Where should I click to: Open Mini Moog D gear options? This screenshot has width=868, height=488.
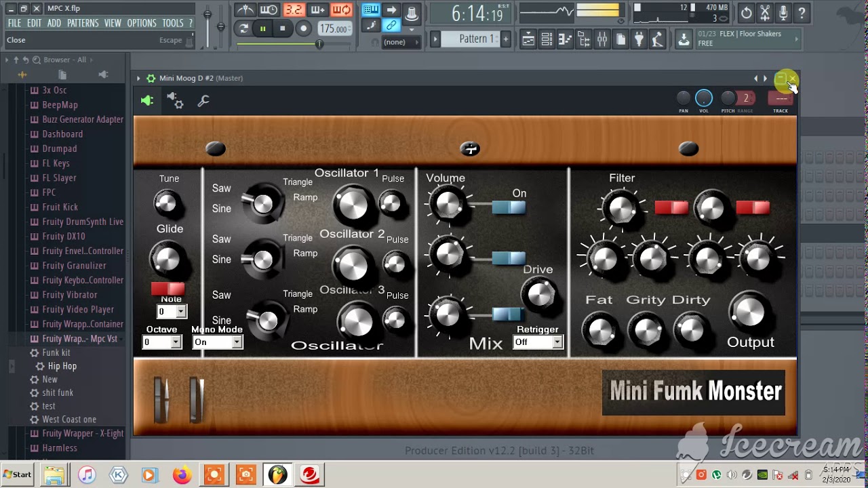(x=151, y=79)
